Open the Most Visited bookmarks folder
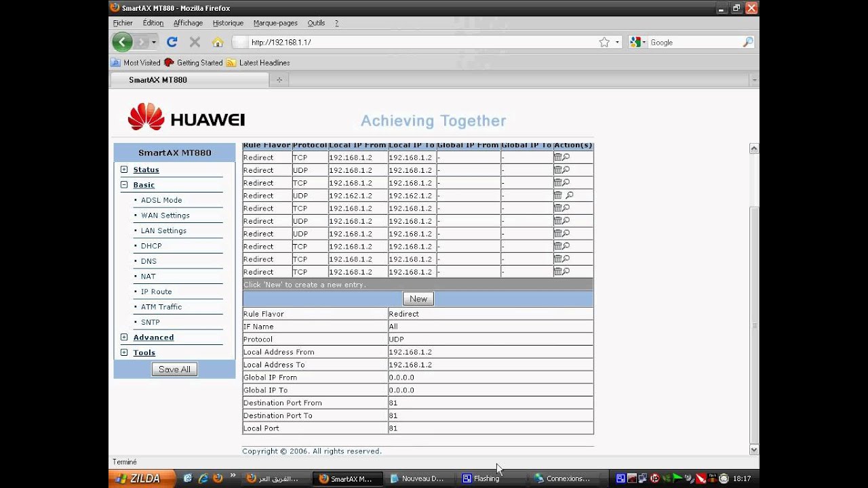 tap(136, 62)
